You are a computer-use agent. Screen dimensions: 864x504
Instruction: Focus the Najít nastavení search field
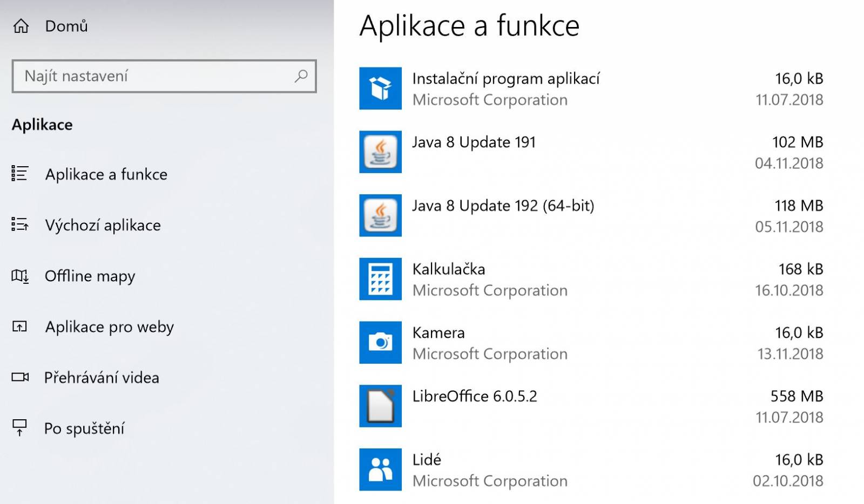pos(164,76)
